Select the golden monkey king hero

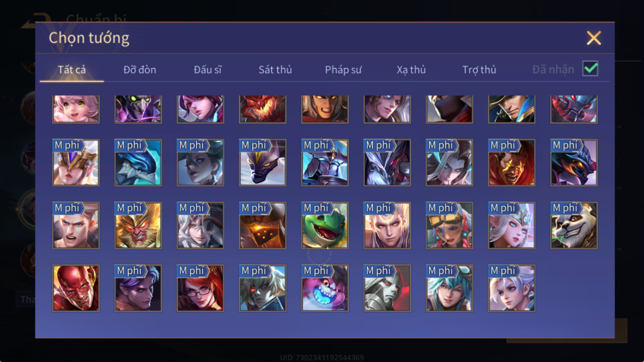[138, 225]
